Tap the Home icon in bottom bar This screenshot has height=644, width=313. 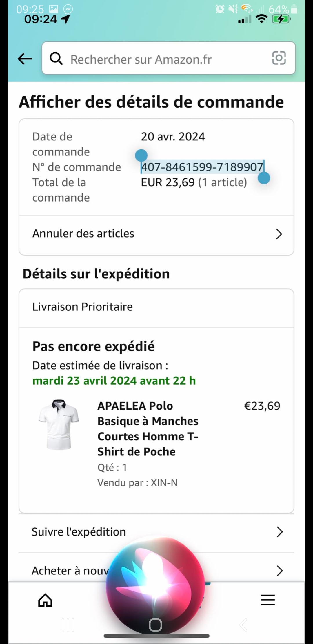pyautogui.click(x=45, y=600)
